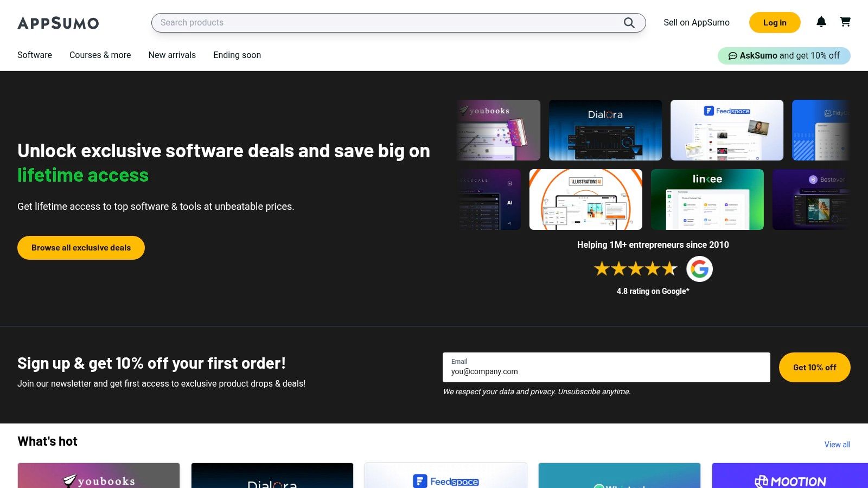Viewport: 868px width, 488px height.
Task: Go to Ending soon deals
Action: 237,55
